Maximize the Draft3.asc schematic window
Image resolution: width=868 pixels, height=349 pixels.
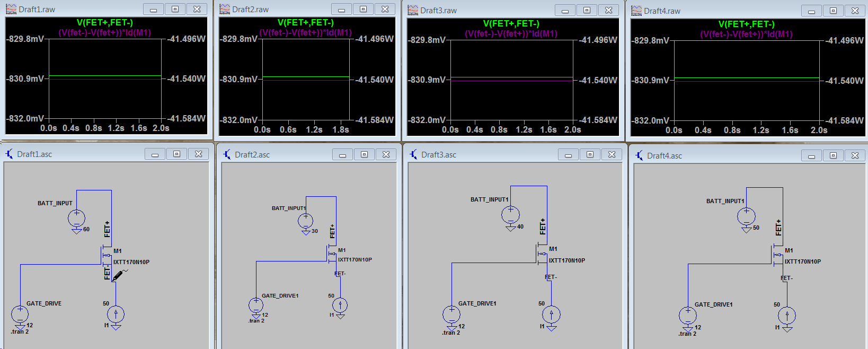[x=590, y=154]
